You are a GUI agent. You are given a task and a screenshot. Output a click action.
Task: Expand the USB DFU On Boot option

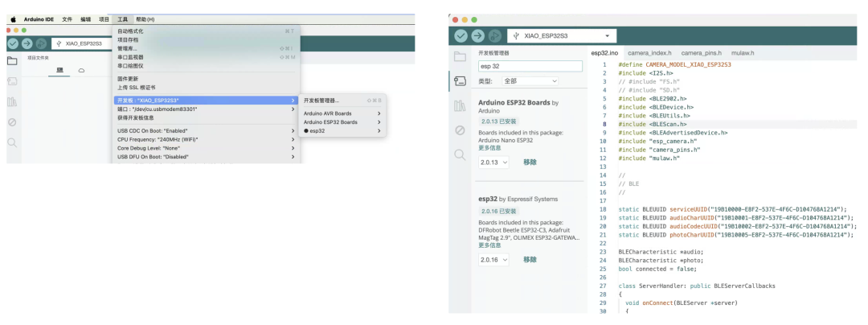[x=206, y=157]
